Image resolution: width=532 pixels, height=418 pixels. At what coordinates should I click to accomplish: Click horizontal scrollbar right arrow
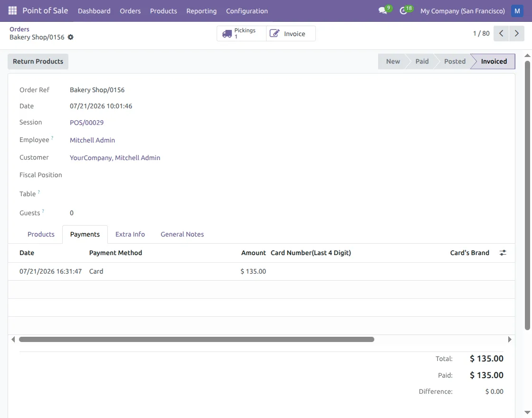(509, 339)
